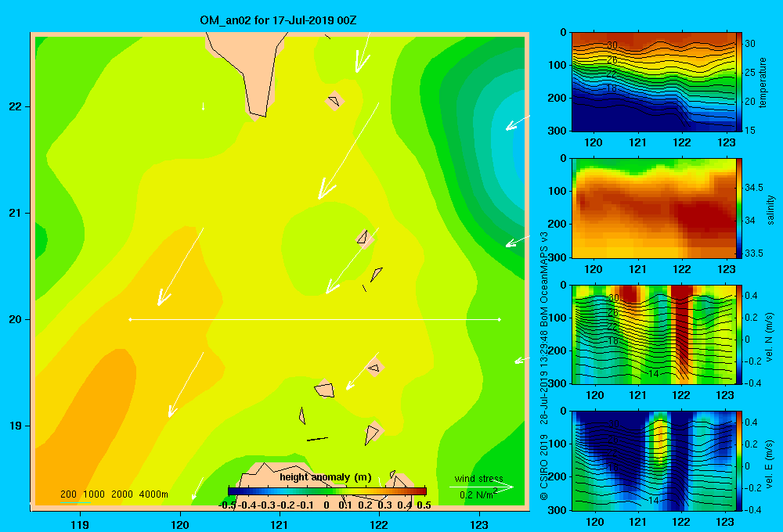Click the vel. E color scale bar
This screenshot has width=783, height=532.
click(739, 461)
